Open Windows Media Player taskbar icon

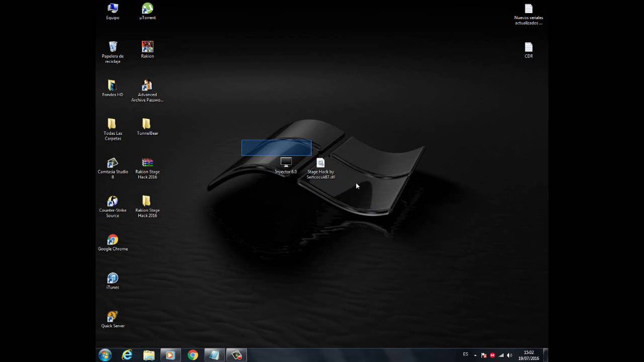tap(171, 355)
